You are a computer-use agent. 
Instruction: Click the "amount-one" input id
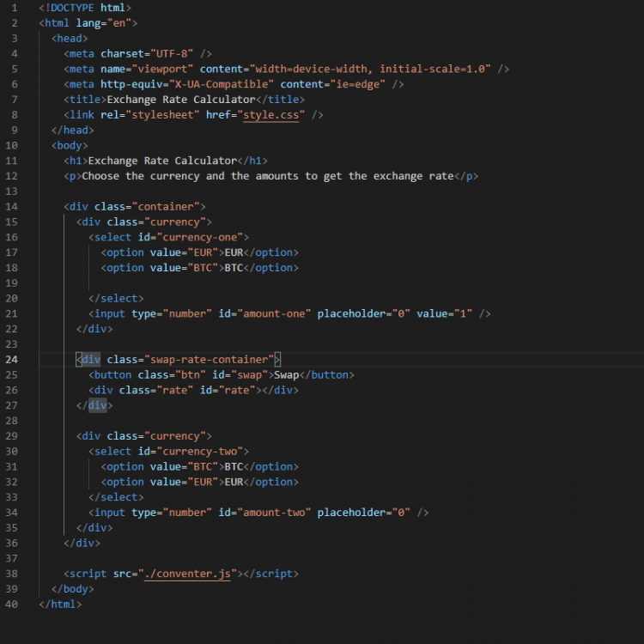pyautogui.click(x=274, y=313)
